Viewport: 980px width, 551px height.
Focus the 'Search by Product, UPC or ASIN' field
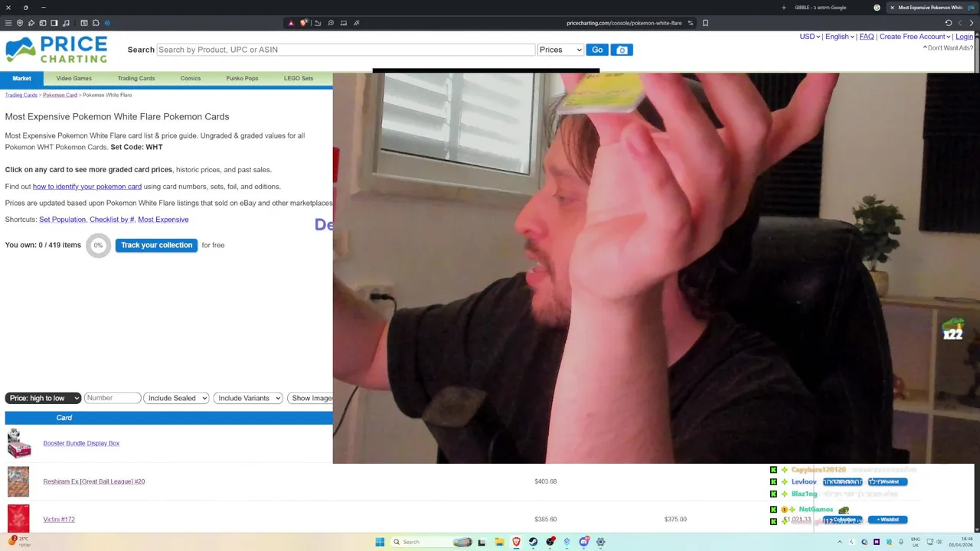coord(345,50)
